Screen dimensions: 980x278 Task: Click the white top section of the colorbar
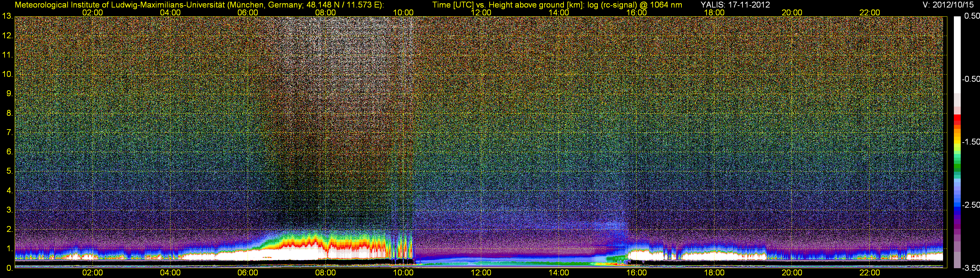coord(957,55)
